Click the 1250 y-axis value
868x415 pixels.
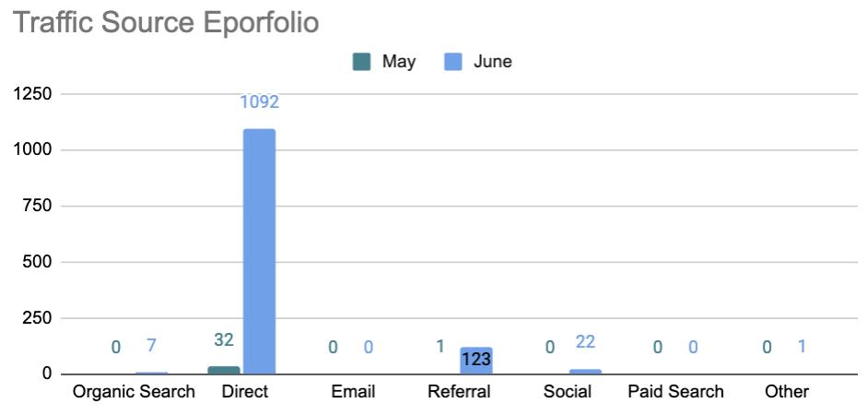[x=31, y=94]
